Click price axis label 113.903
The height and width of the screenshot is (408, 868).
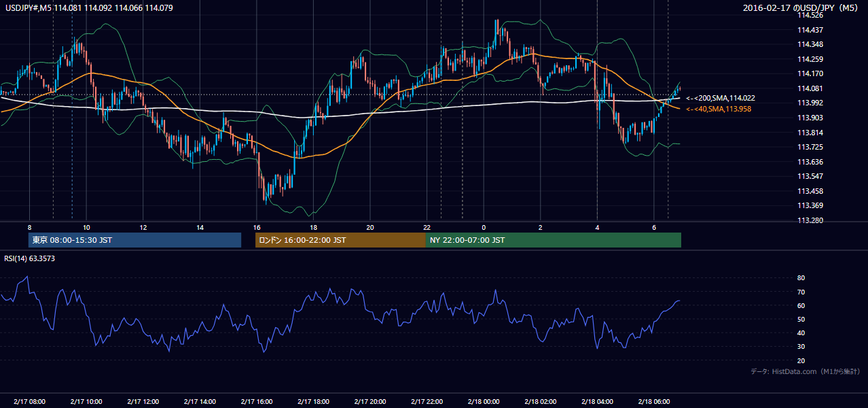(810, 118)
